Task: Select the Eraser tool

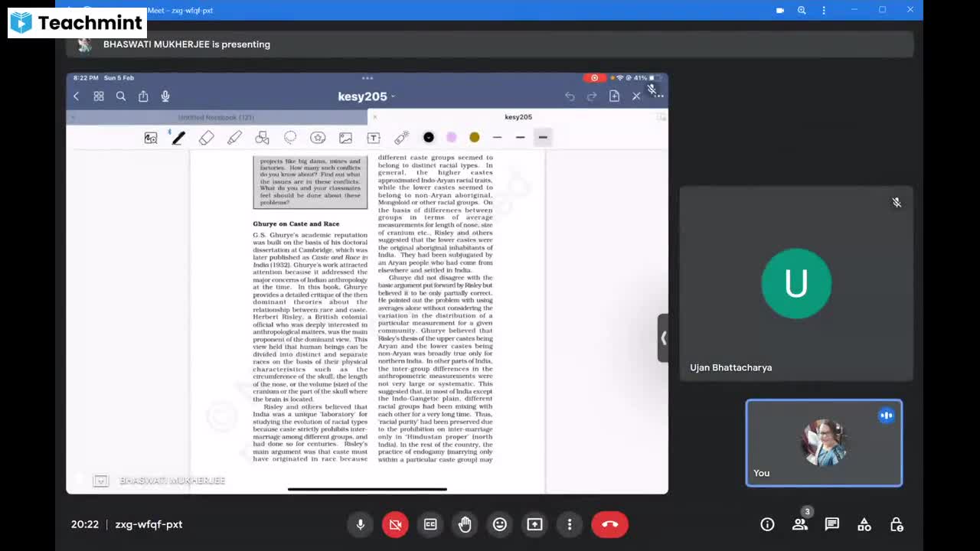Action: tap(206, 137)
